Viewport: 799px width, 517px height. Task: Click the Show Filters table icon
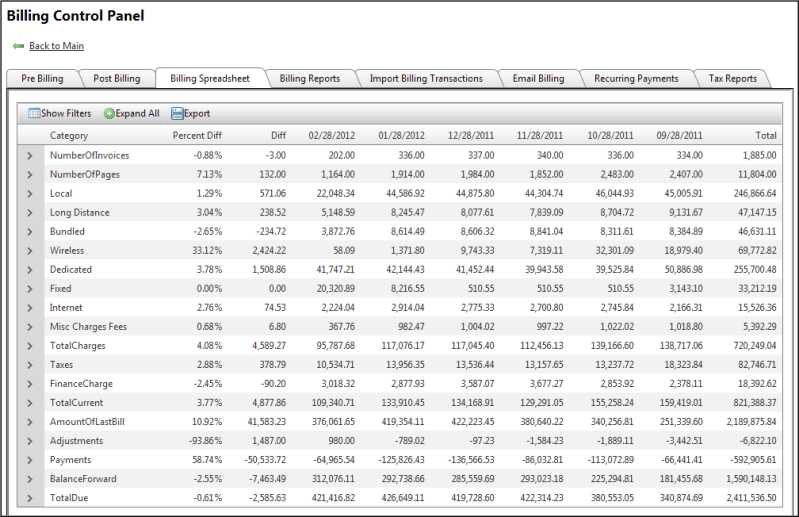[x=34, y=113]
